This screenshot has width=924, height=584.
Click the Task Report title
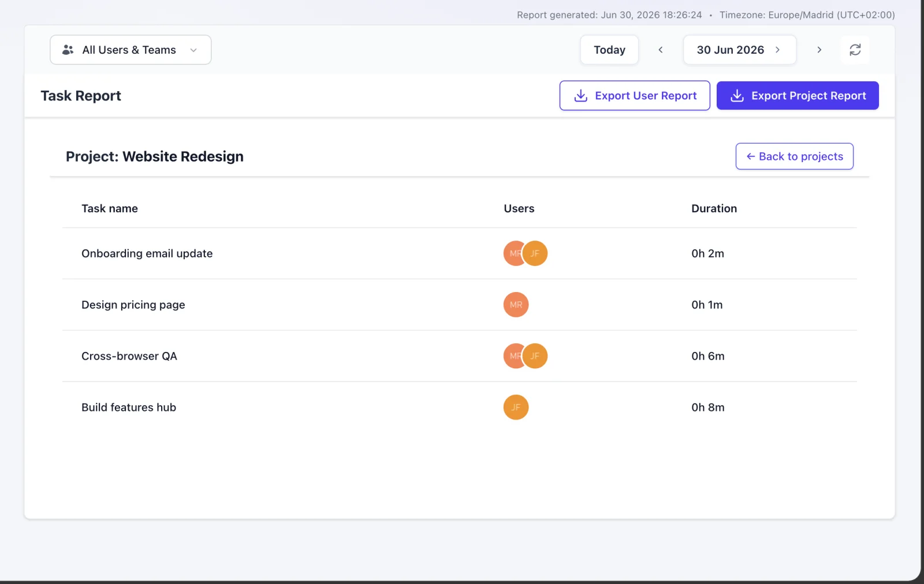click(81, 96)
